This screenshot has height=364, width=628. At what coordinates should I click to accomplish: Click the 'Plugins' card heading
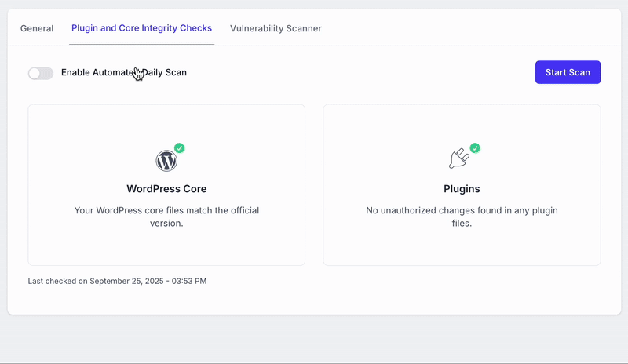[462, 189]
